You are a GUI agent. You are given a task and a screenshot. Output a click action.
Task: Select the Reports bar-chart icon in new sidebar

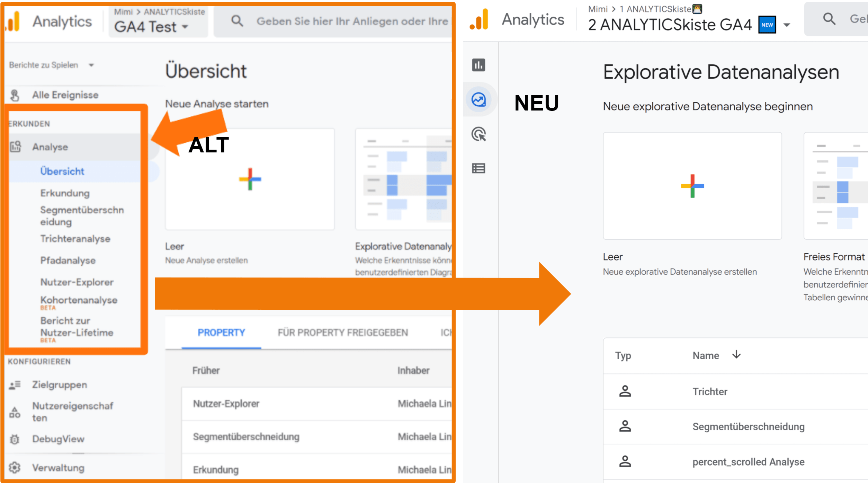pos(479,65)
